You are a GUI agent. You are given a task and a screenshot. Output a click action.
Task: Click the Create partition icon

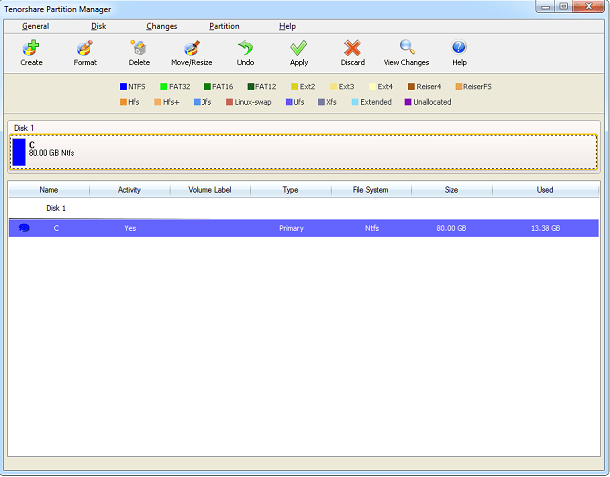click(31, 48)
